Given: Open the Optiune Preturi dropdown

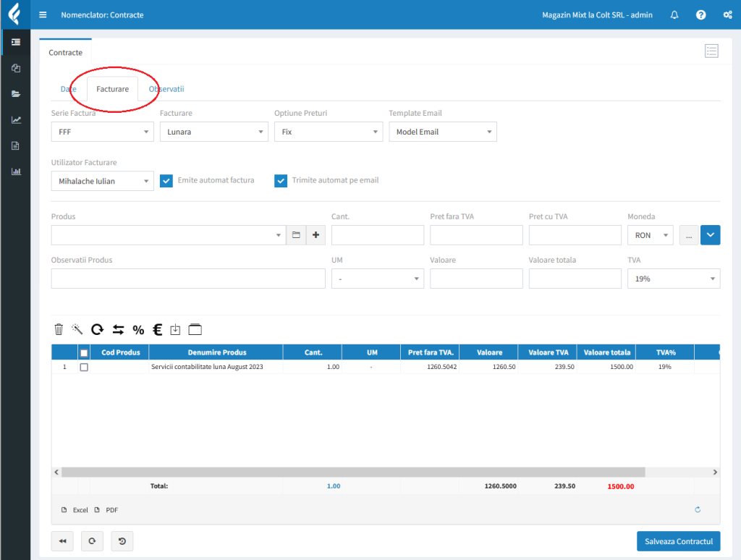Looking at the screenshot, I should pos(329,132).
